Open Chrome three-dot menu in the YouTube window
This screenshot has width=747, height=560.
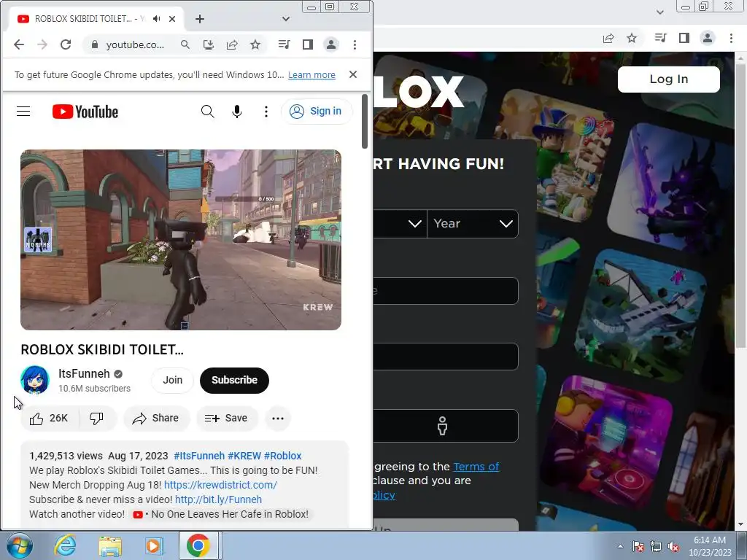click(x=355, y=44)
